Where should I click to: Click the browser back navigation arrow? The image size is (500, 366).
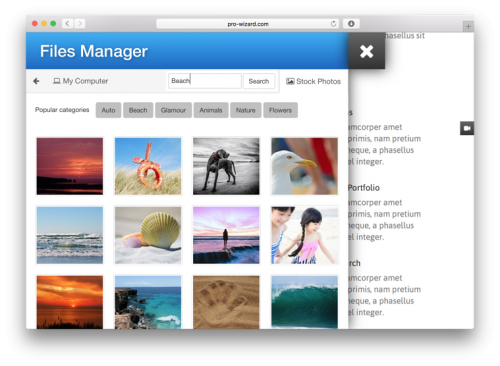[68, 23]
